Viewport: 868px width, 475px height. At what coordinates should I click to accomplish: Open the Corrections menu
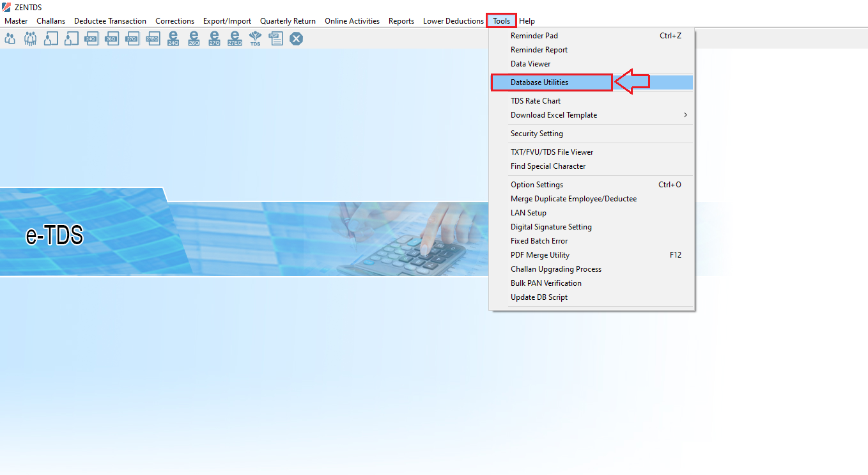click(174, 21)
